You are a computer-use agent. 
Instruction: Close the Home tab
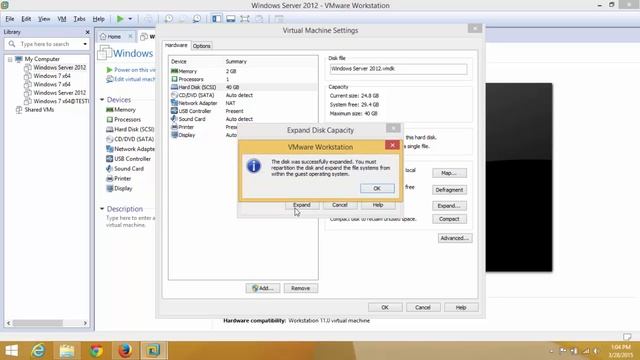click(130, 36)
